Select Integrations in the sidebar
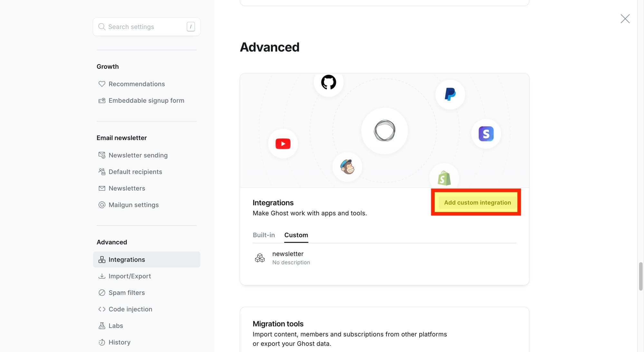Viewport: 644px width, 352px height. 147,260
